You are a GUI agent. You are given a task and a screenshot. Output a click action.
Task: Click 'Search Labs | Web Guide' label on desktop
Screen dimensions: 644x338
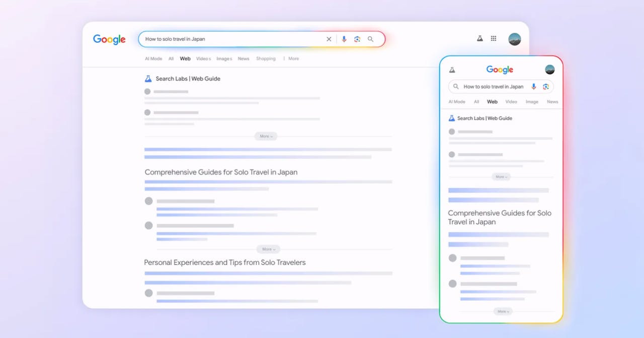pos(188,79)
